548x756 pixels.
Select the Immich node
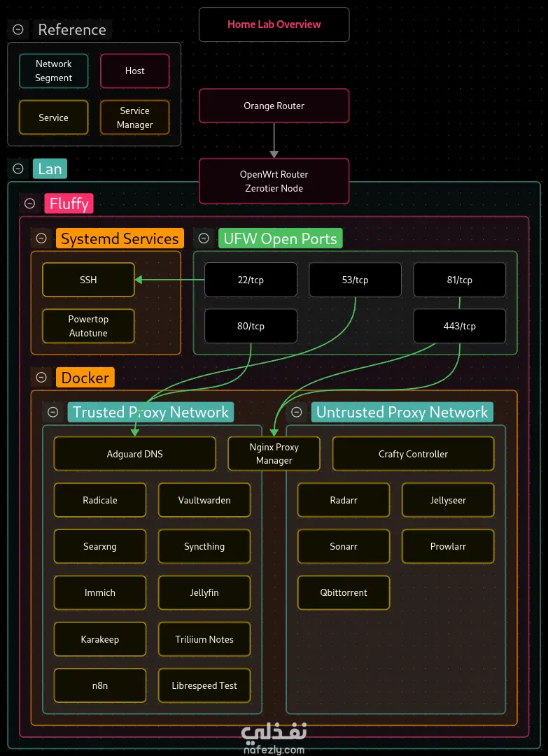click(100, 592)
